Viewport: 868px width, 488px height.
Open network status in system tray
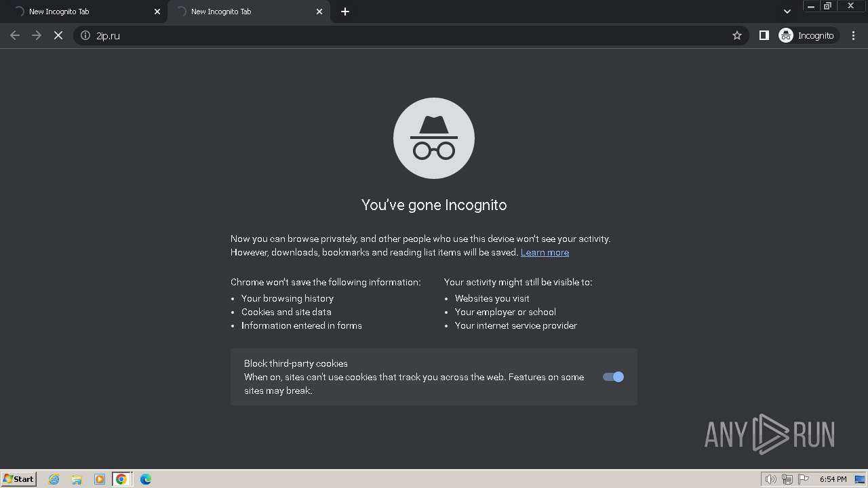point(787,479)
